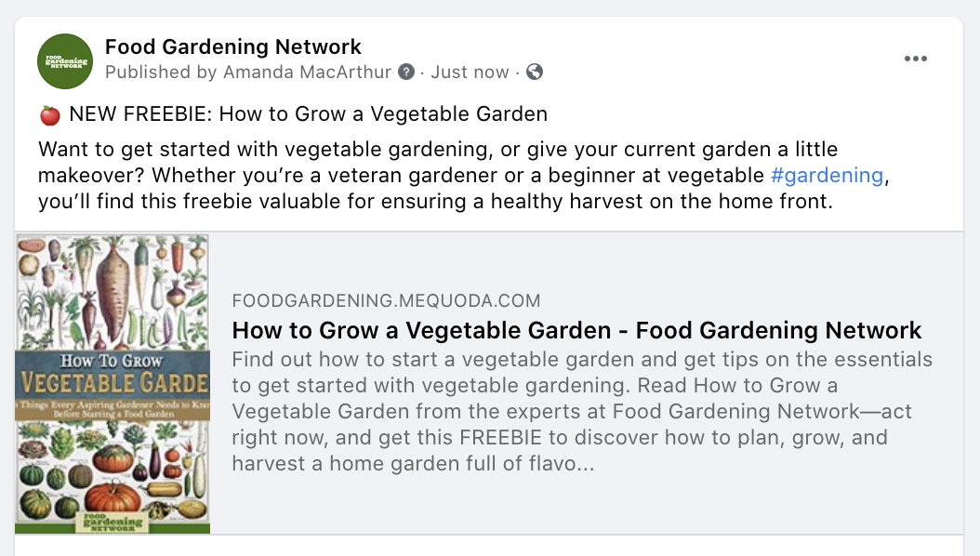Click the globe public privacy icon
The image size is (980, 556).
535,72
